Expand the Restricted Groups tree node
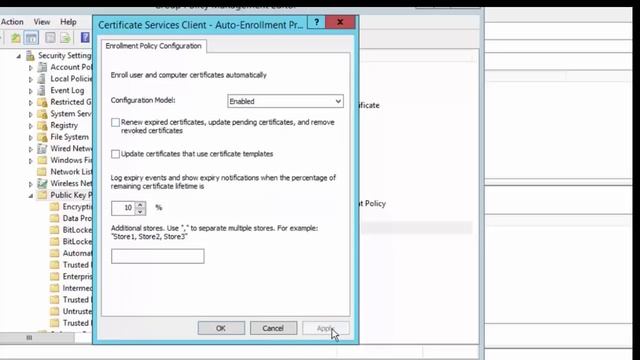 (x=31, y=102)
